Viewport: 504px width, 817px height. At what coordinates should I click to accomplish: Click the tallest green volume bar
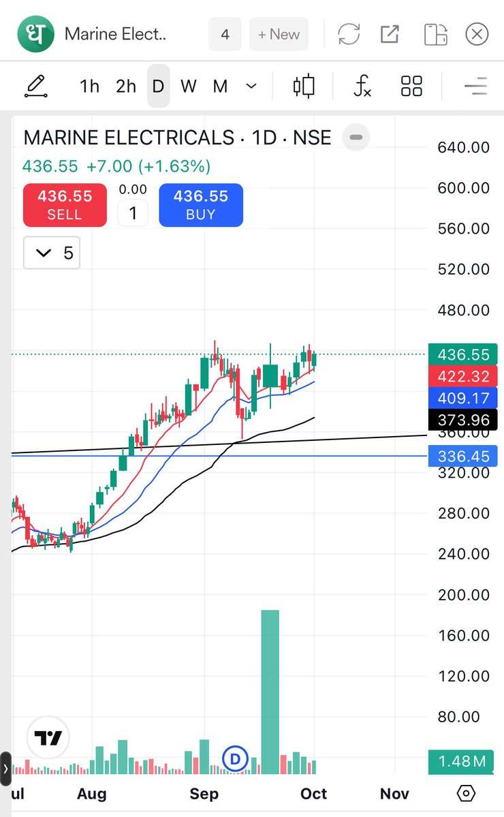point(270,692)
